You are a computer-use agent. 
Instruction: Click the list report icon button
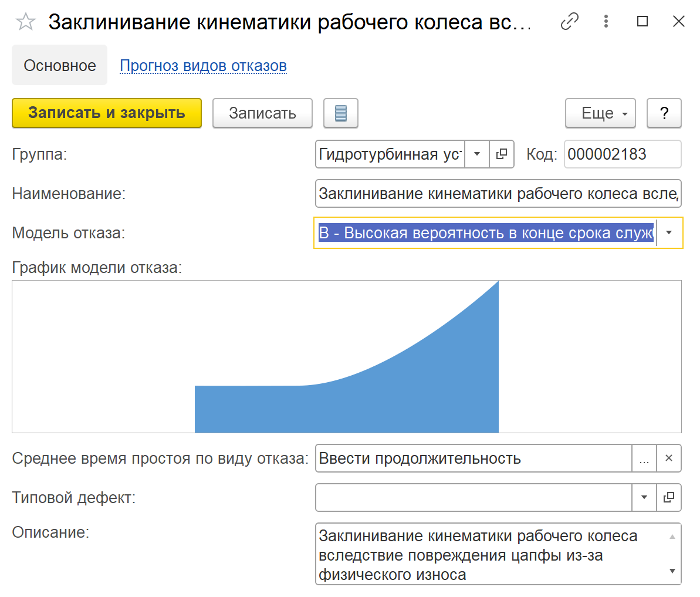point(341,113)
